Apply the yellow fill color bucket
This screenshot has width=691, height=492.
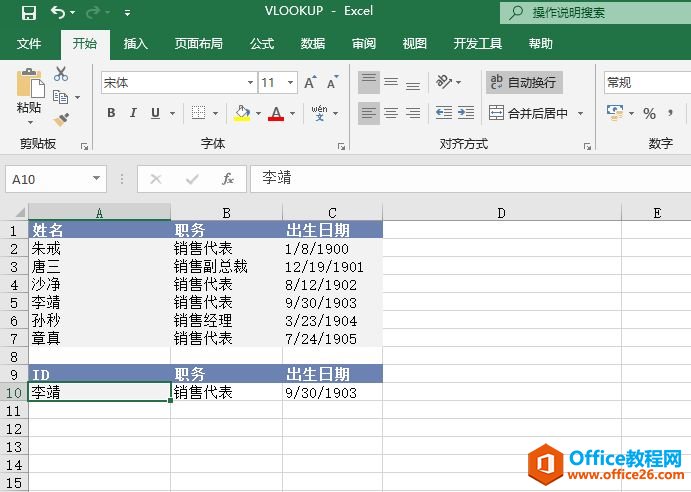pos(242,113)
